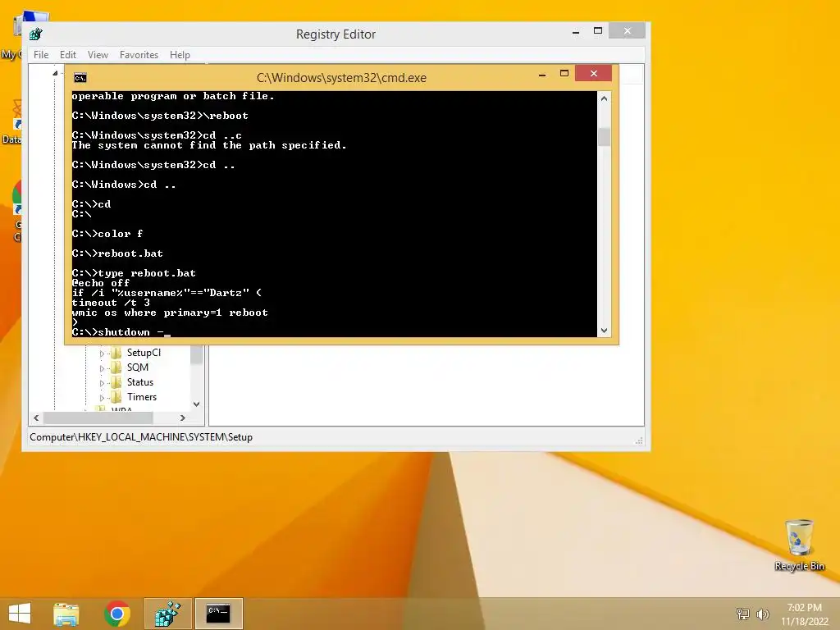Open the network tray icon
Screen dimensions: 840x630
coord(743,614)
